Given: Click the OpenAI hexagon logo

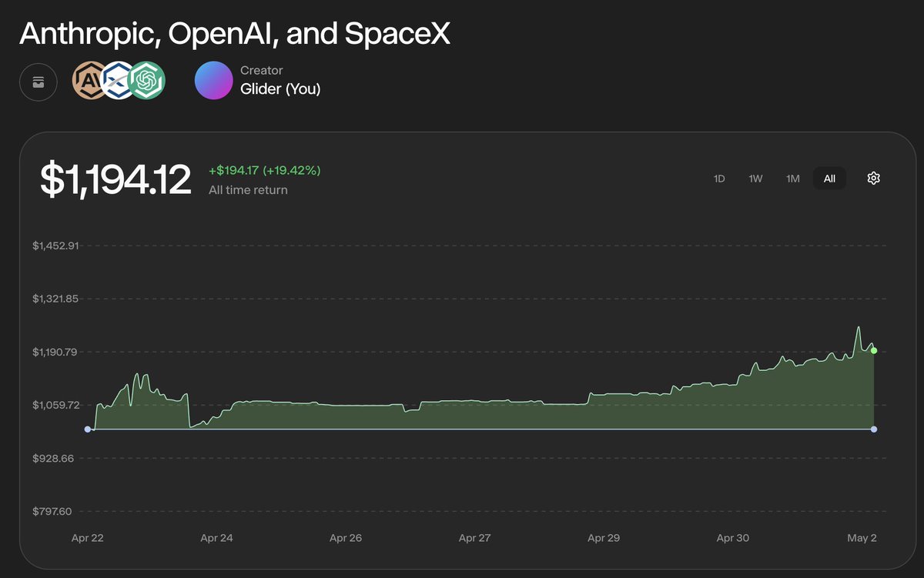Looking at the screenshot, I should pyautogui.click(x=147, y=81).
